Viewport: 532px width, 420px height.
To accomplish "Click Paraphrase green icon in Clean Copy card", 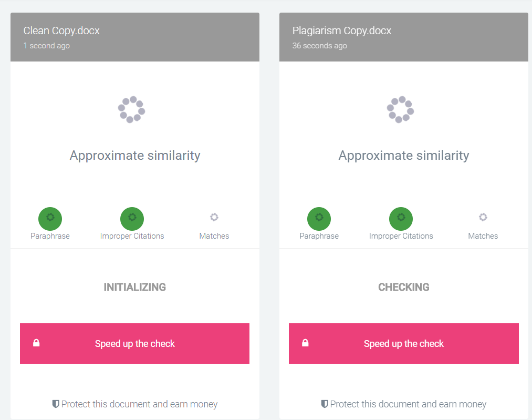I will pyautogui.click(x=50, y=219).
